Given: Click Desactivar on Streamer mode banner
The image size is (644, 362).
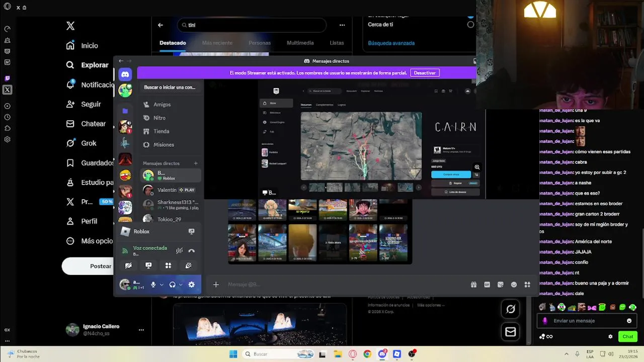Looking at the screenshot, I should [x=425, y=73].
